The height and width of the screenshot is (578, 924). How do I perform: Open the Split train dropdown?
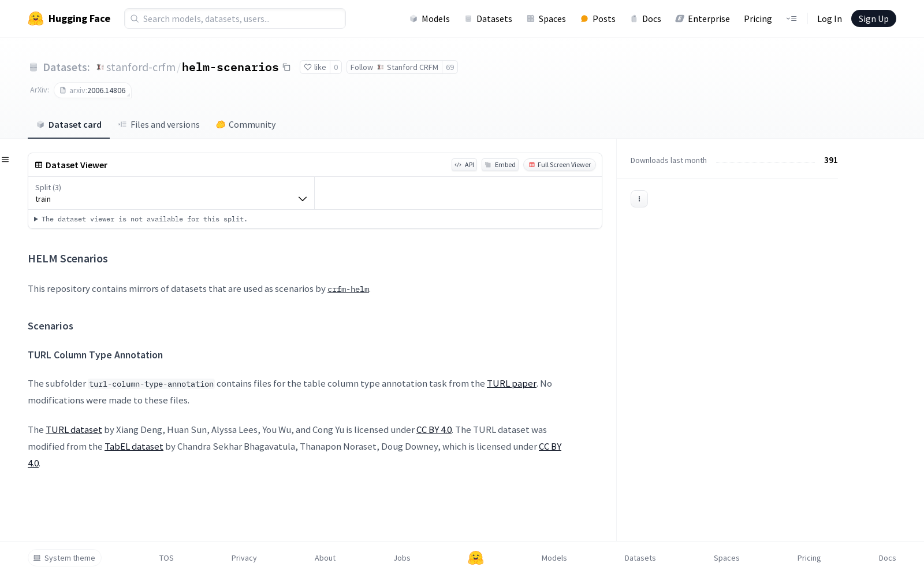coord(171,193)
